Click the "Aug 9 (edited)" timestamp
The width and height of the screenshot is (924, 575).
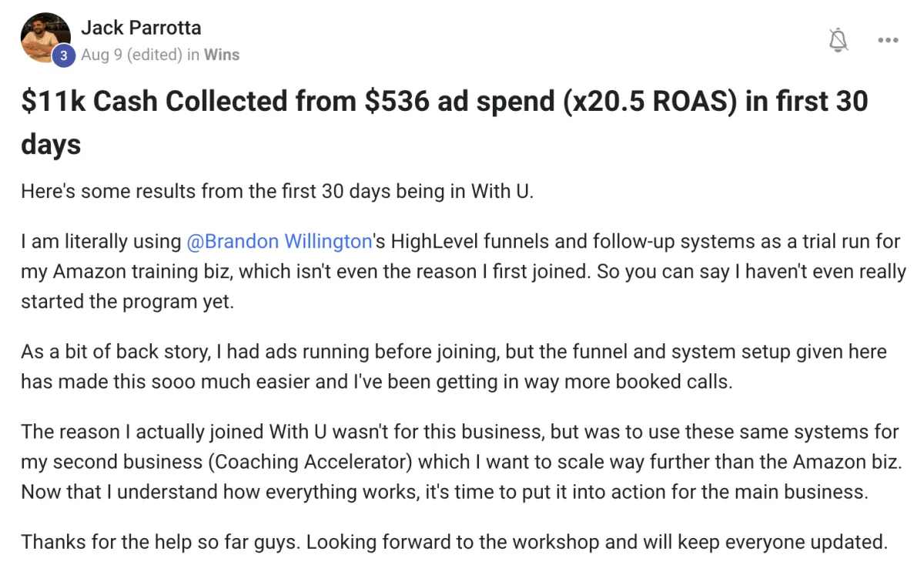click(130, 55)
